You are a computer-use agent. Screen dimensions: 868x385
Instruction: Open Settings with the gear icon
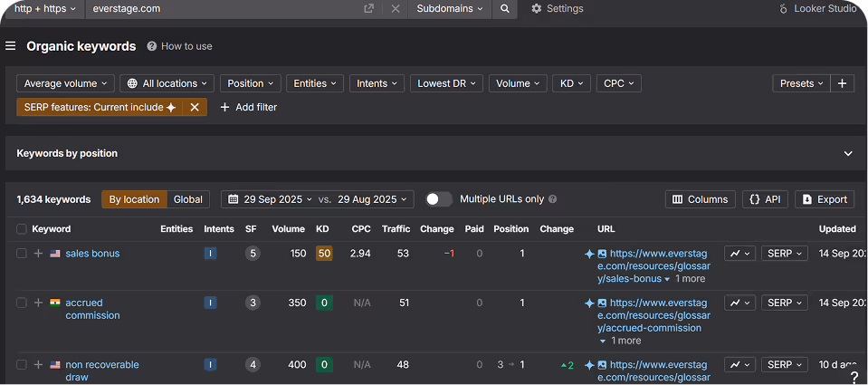coord(557,9)
